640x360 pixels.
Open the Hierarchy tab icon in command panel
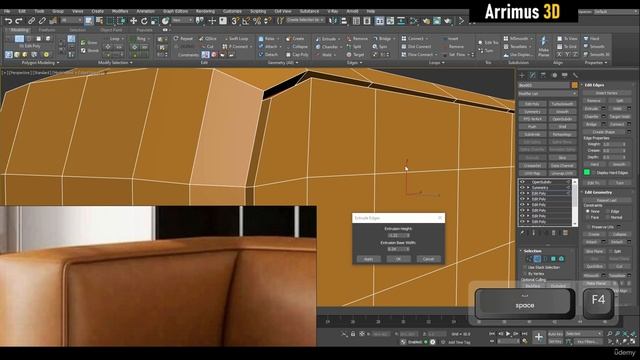(543, 75)
